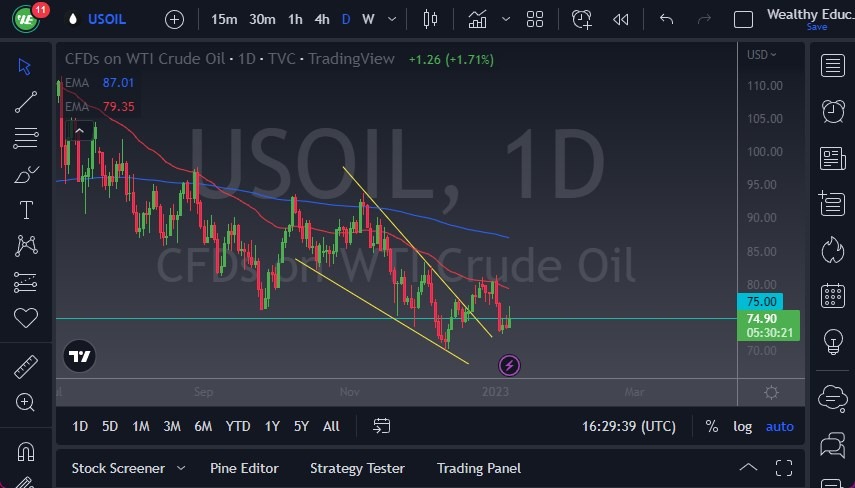
Task: Open the private chats panel
Action: (833, 444)
